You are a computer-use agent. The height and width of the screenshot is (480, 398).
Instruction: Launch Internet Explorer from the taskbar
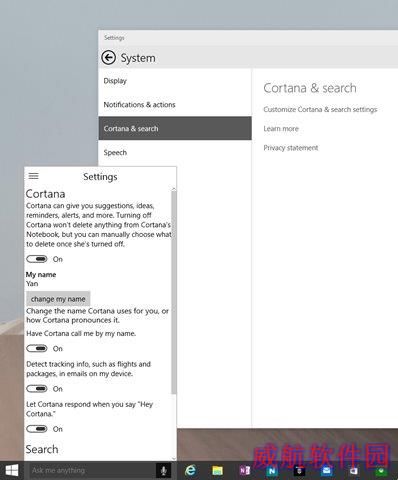(191, 471)
